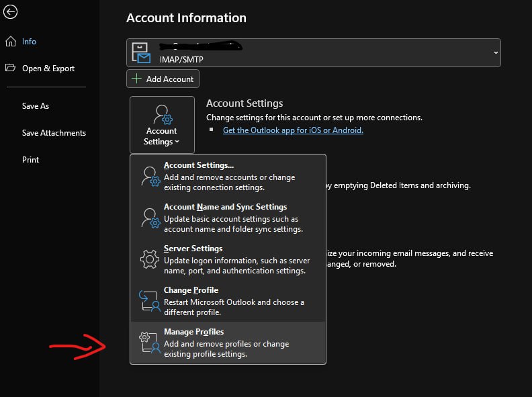Expand the account selector dropdown arrow
Image resolution: width=532 pixels, height=397 pixels.
click(x=496, y=52)
